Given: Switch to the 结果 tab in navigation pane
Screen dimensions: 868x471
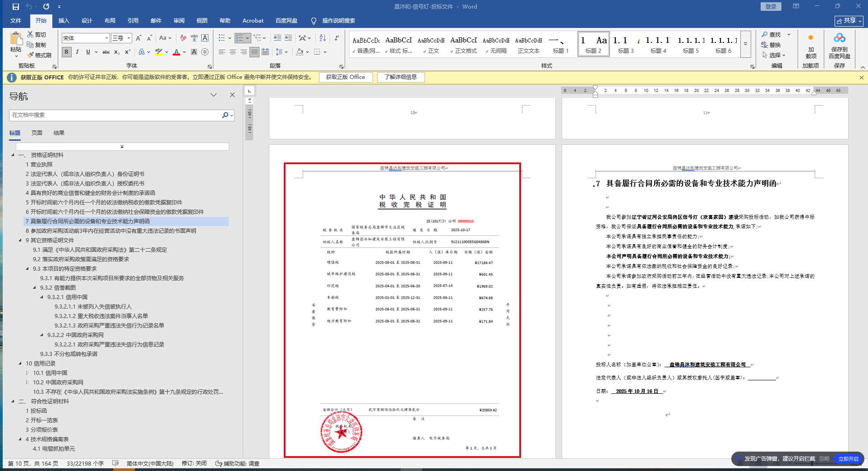Looking at the screenshot, I should tap(59, 133).
